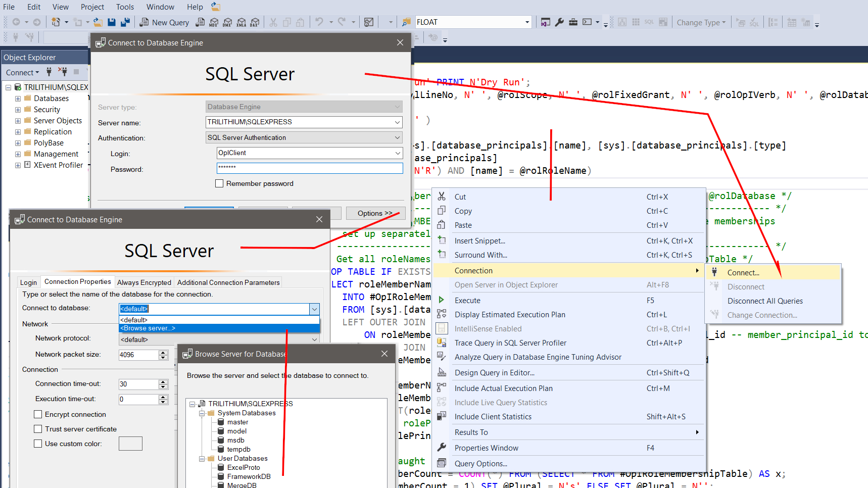Image resolution: width=868 pixels, height=488 pixels.
Task: Switch to the Login tab
Action: pyautogui.click(x=28, y=282)
